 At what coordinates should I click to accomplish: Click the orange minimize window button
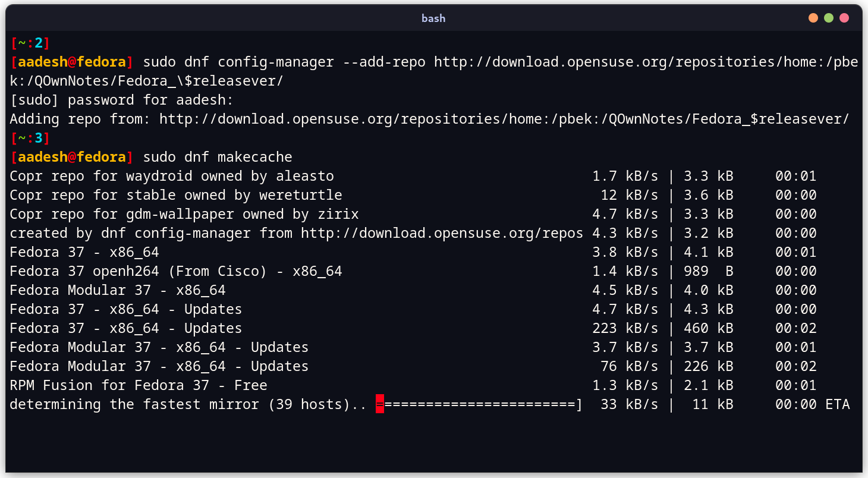[x=813, y=18]
